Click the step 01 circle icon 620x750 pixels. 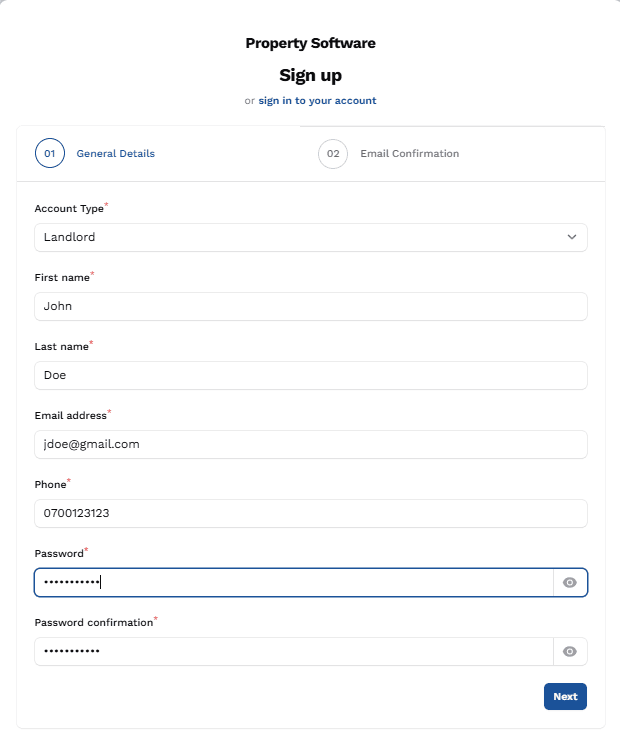tap(50, 154)
